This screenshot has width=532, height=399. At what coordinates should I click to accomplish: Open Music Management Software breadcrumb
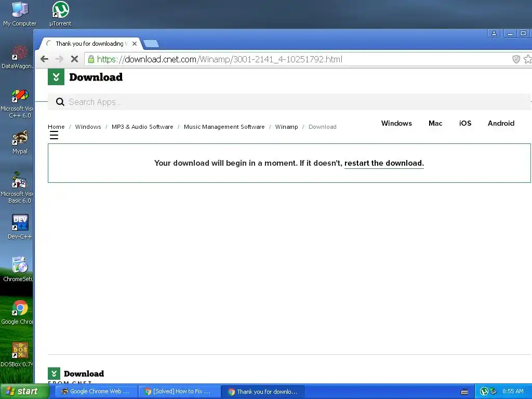pos(224,127)
